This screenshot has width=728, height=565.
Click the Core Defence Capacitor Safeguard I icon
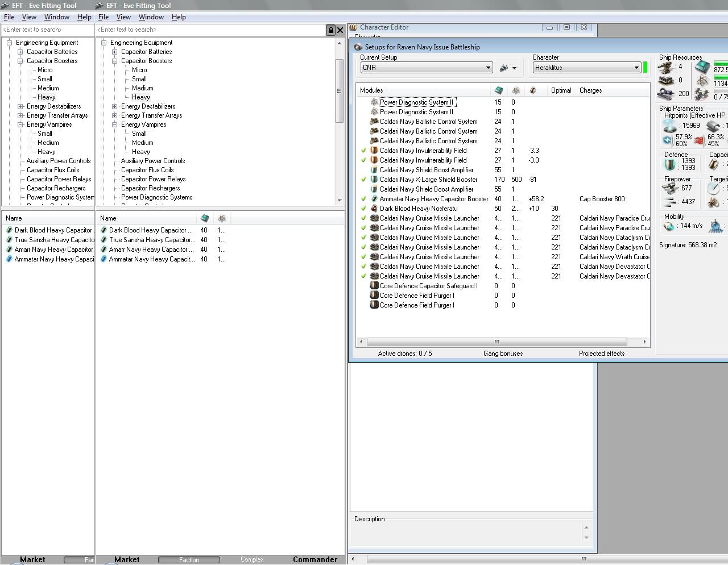point(374,286)
